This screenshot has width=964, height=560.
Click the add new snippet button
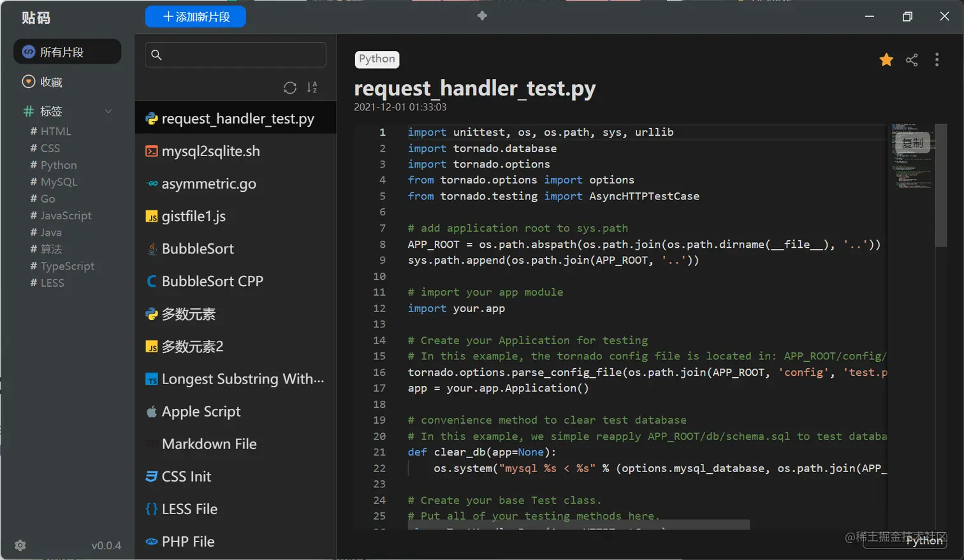coord(195,17)
